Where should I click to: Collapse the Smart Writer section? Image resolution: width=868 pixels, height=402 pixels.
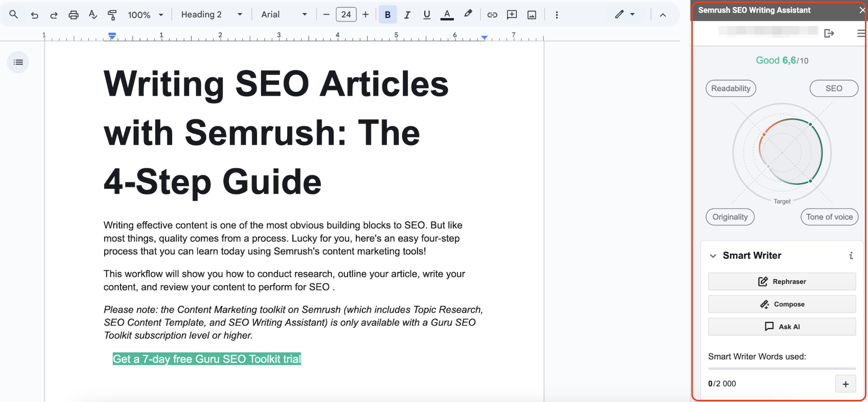click(713, 255)
